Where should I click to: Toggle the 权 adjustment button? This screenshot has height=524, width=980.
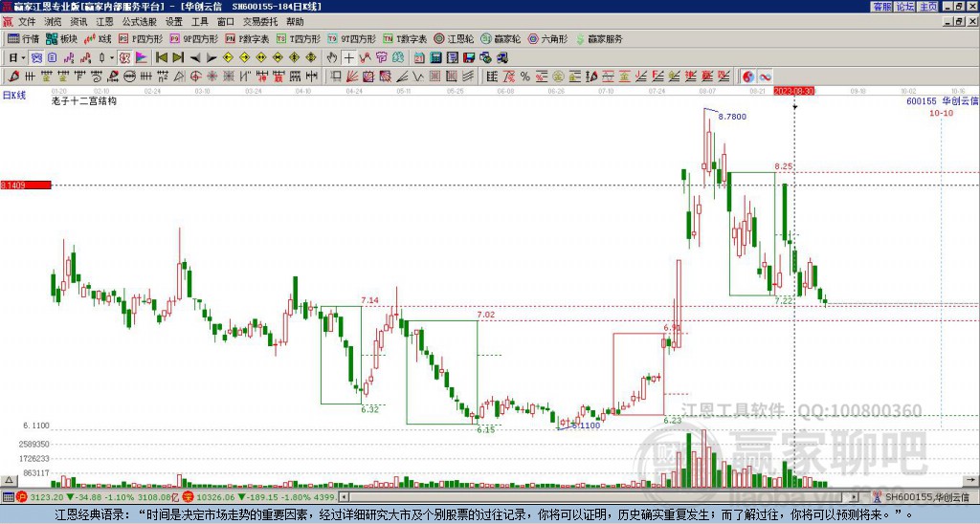click(x=125, y=57)
